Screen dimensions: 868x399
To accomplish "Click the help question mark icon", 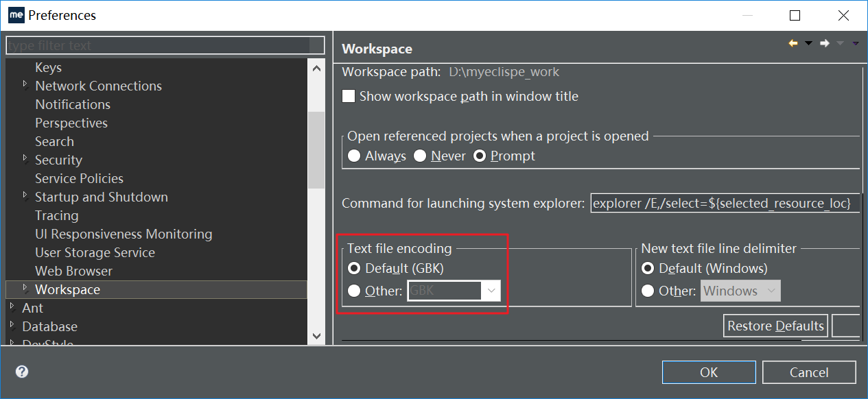I will point(22,372).
